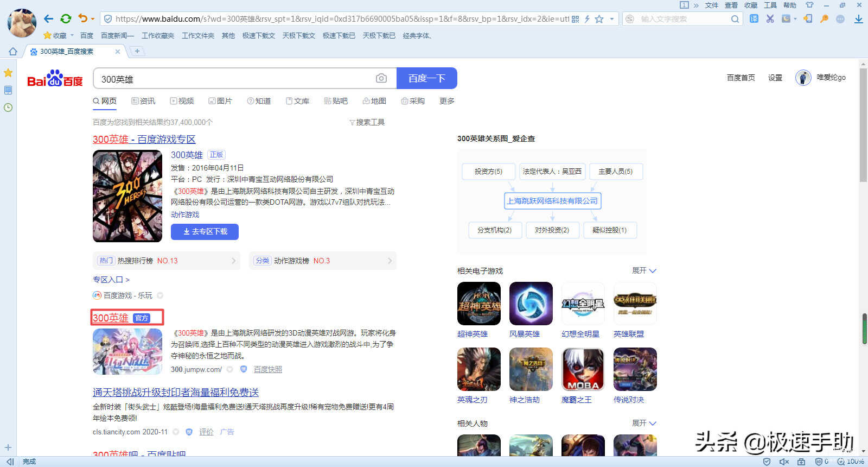Click the 去专区下载 download button
The width and height of the screenshot is (868, 467).
205,231
